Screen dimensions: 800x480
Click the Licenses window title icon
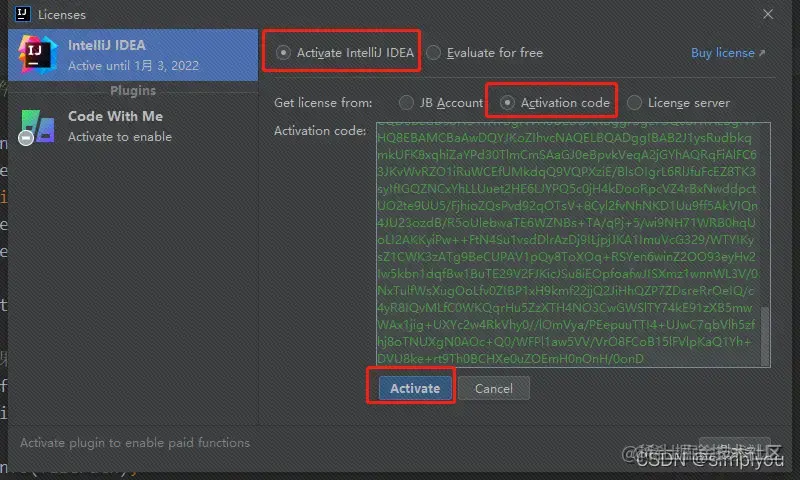pos(19,15)
